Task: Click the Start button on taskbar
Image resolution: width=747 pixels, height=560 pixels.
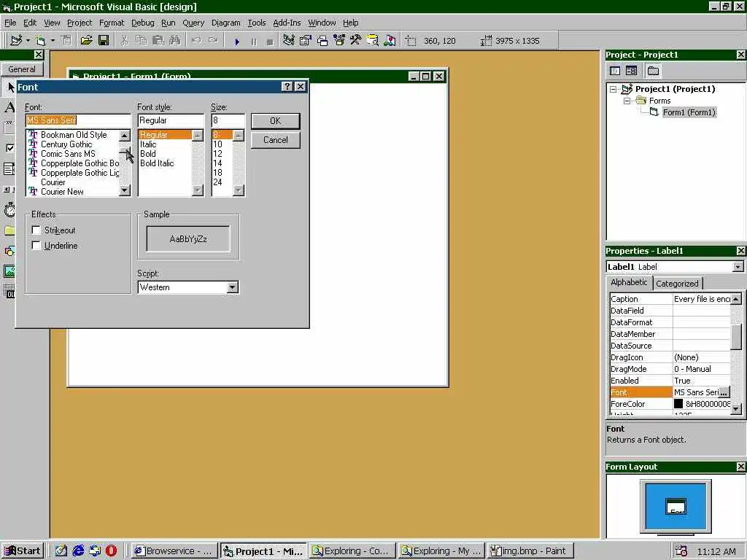Action: [x=23, y=551]
